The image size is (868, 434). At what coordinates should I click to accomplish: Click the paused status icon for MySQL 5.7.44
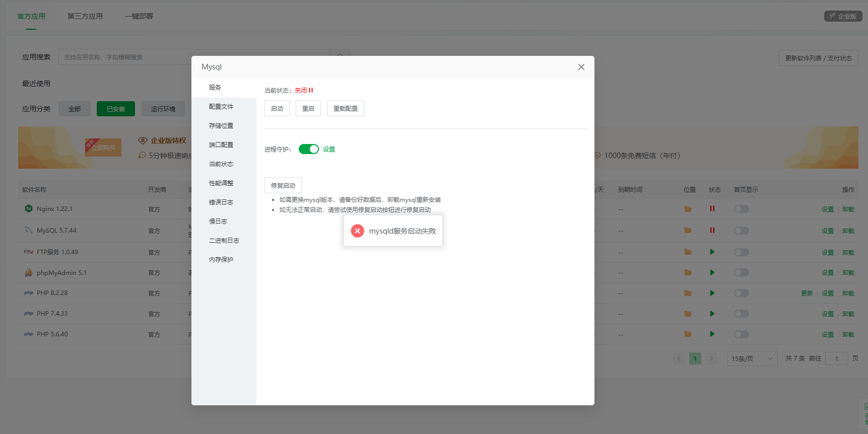point(712,230)
